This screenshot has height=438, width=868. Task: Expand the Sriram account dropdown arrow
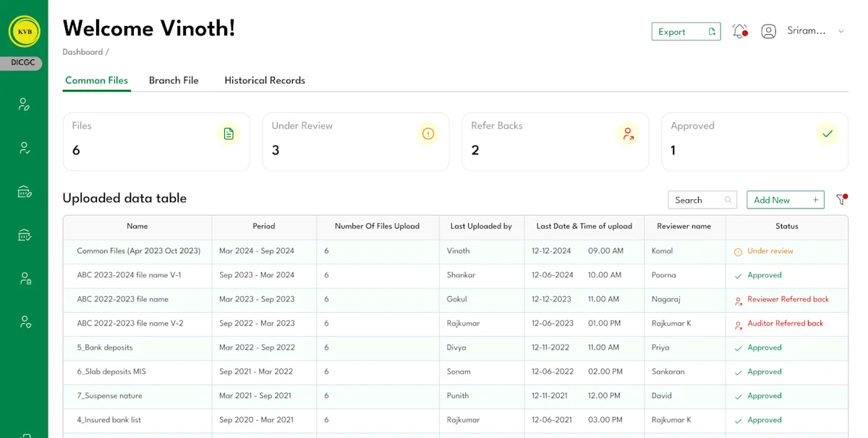click(x=841, y=31)
